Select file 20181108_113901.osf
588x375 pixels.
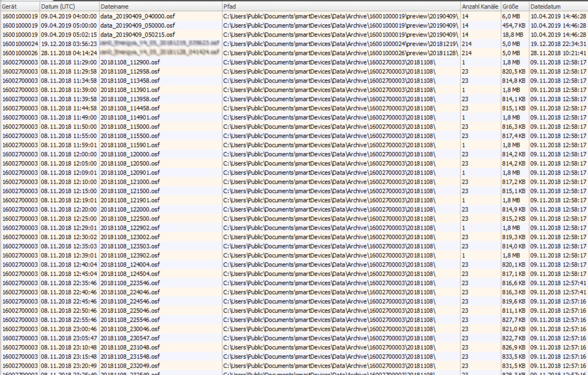click(x=130, y=90)
